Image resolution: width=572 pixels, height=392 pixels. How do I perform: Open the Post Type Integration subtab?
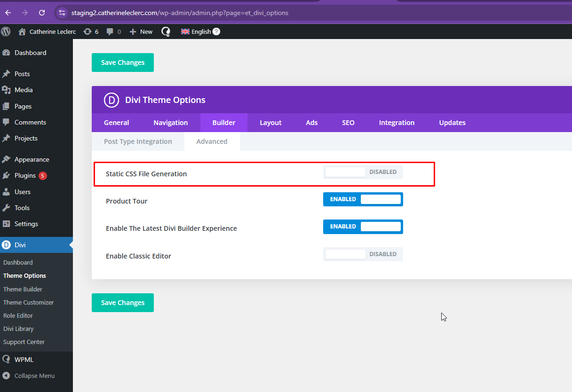click(x=138, y=141)
